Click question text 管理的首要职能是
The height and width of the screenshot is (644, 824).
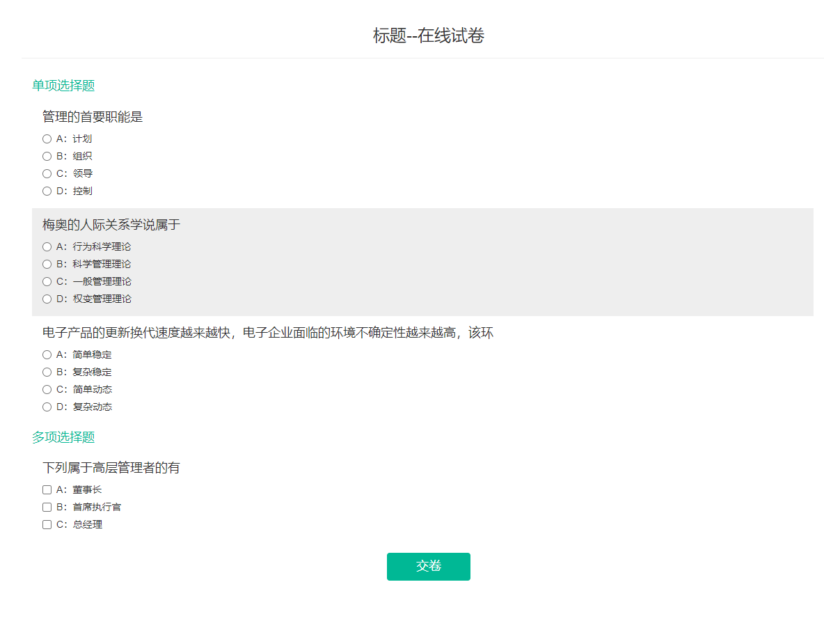(93, 117)
